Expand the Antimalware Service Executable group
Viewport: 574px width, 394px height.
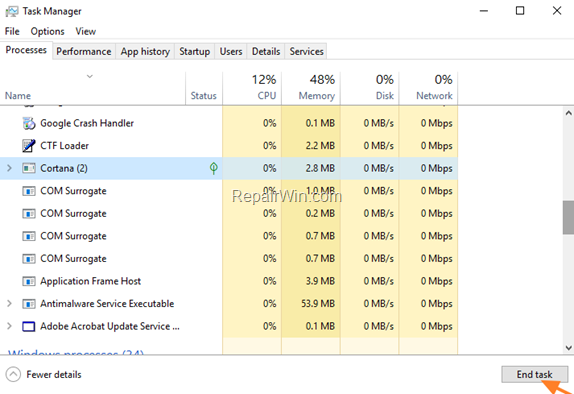pyautogui.click(x=10, y=304)
